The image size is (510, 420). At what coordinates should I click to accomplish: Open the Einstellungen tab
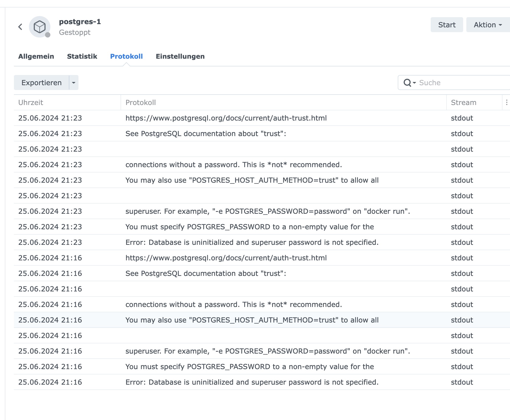180,57
